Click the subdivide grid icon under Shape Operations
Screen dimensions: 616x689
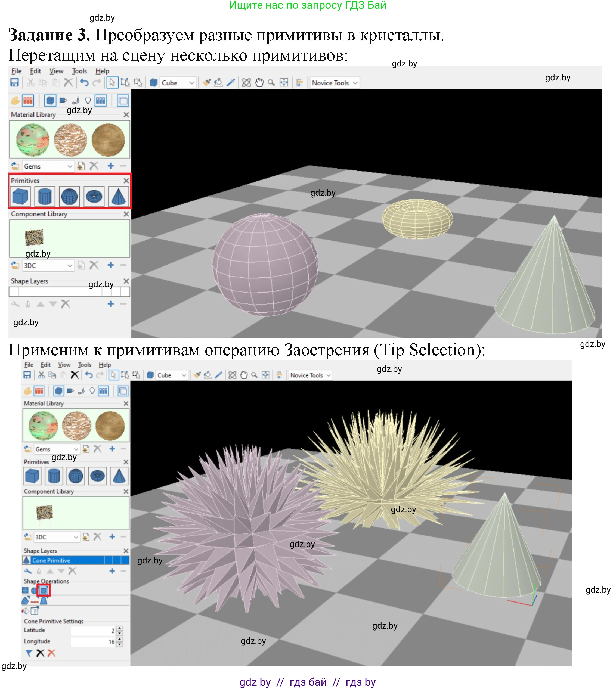[x=25, y=591]
